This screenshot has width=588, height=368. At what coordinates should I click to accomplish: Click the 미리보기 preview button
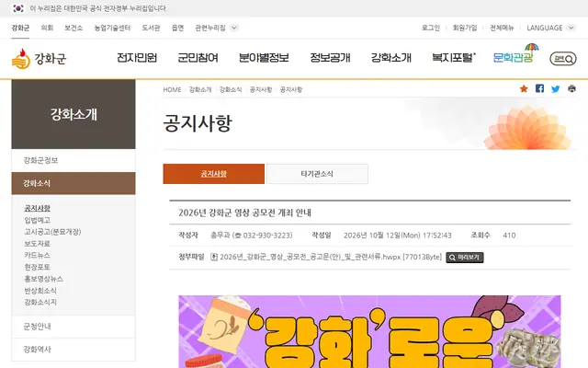pos(465,258)
